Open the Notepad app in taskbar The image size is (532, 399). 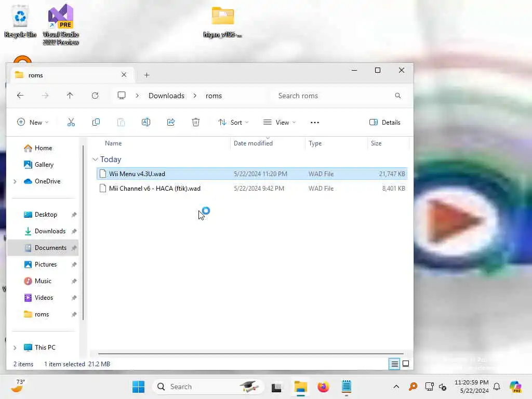[x=347, y=387]
